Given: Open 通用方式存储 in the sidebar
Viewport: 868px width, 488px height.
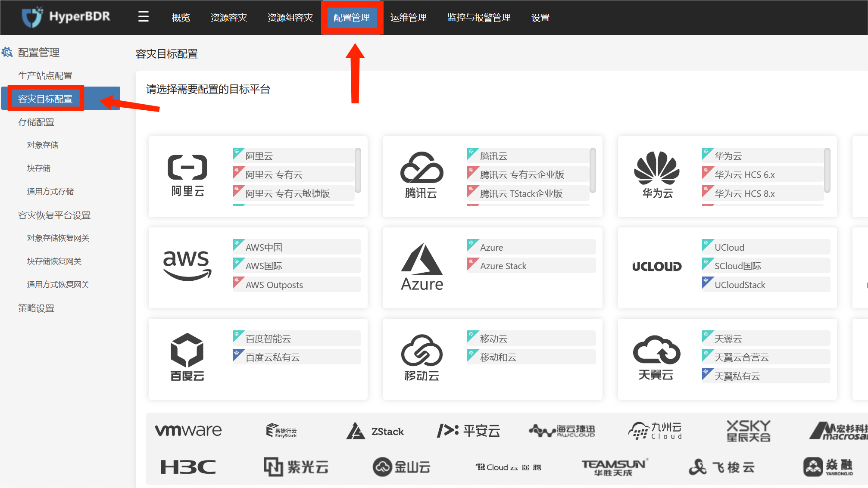Looking at the screenshot, I should 50,192.
